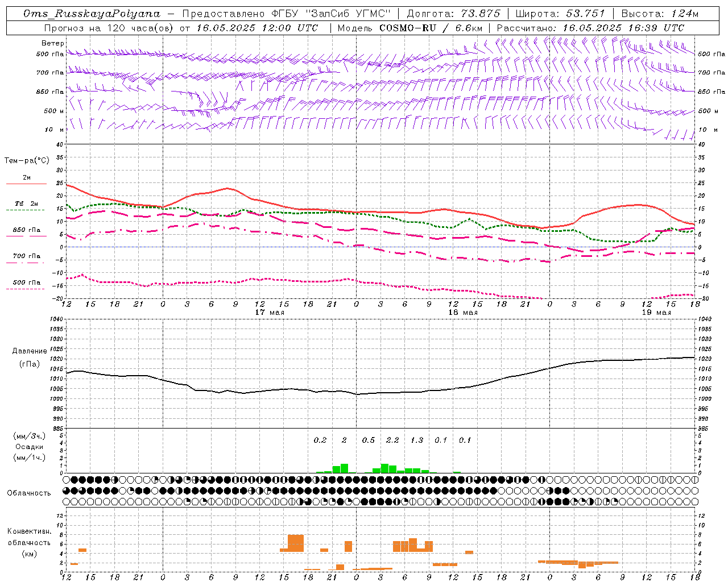Select the 1.3 precipitation amount
The height and width of the screenshot is (582, 728).
tap(417, 440)
